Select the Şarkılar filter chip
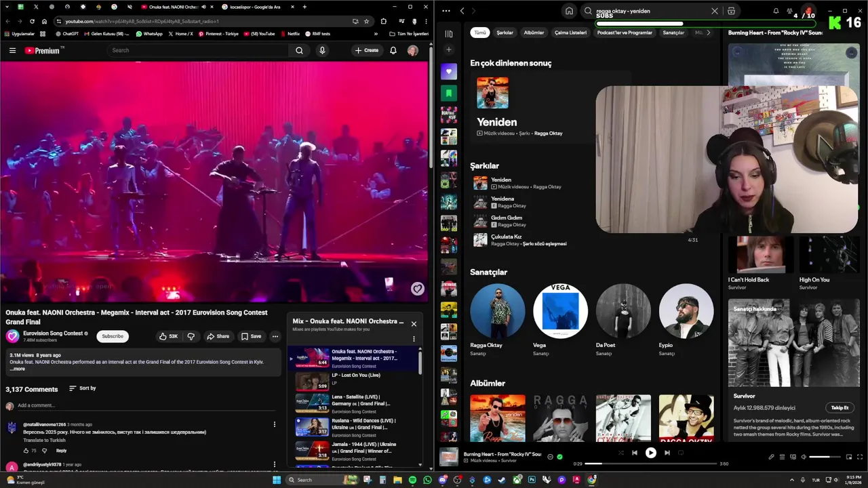Screen dimensions: 868x488 [505, 33]
